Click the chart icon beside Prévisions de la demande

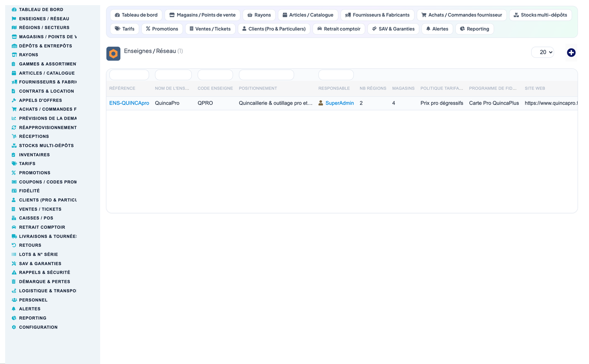tap(14, 118)
